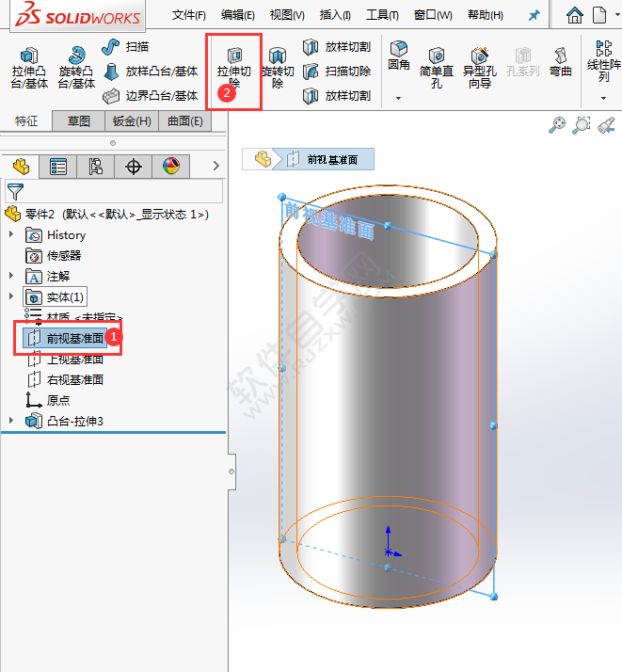Click the Hole Series (孔系列) tool

(522, 63)
